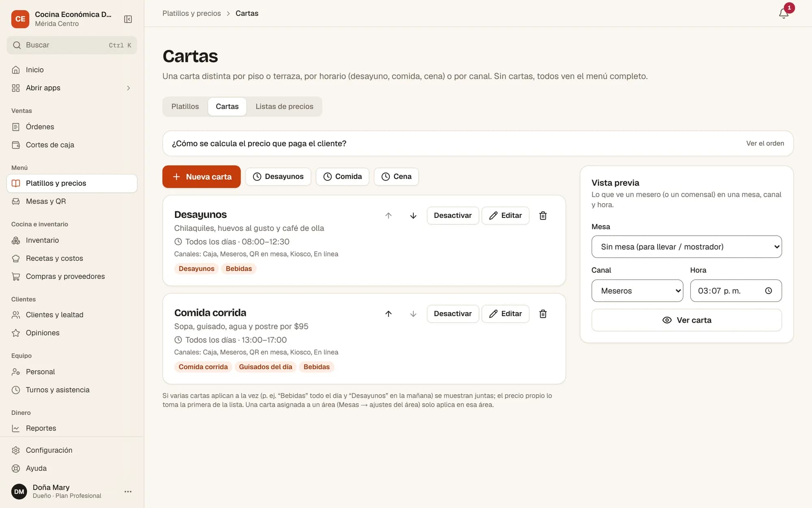Click the Hora time input field

736,291
